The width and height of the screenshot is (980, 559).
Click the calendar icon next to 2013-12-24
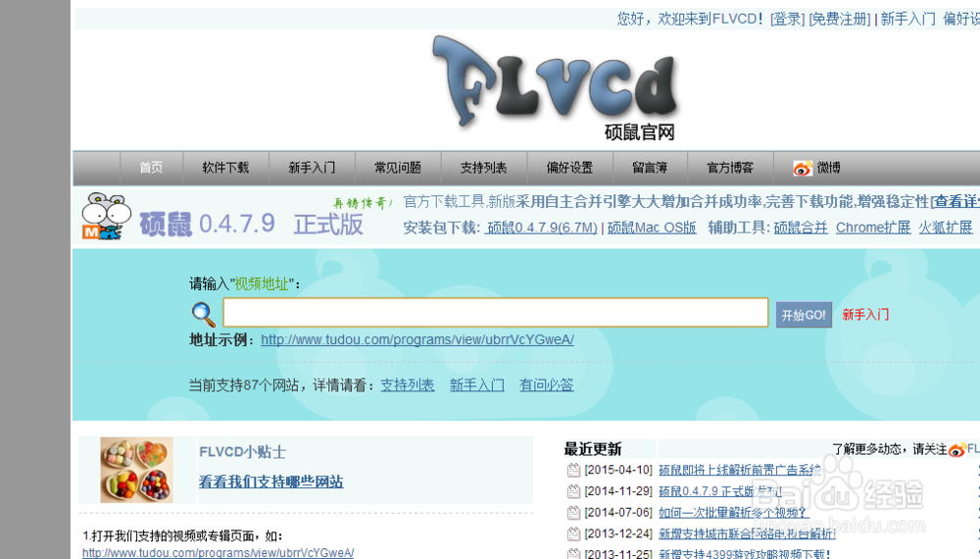pyautogui.click(x=573, y=534)
